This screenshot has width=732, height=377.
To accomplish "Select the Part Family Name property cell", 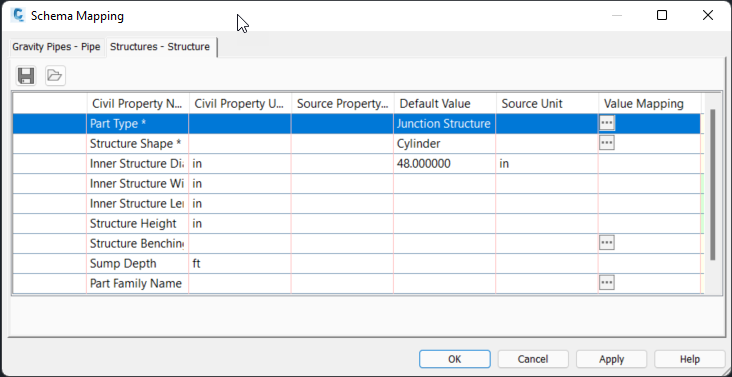I will click(x=138, y=284).
